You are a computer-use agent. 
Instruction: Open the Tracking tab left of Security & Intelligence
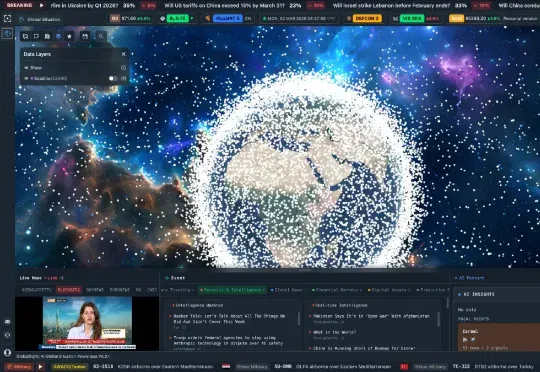click(177, 290)
